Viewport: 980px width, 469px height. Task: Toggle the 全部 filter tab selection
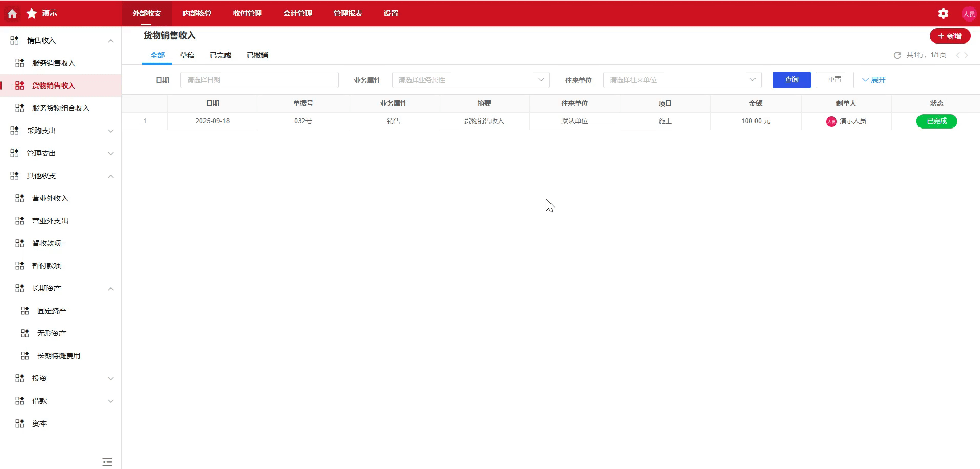pos(157,55)
